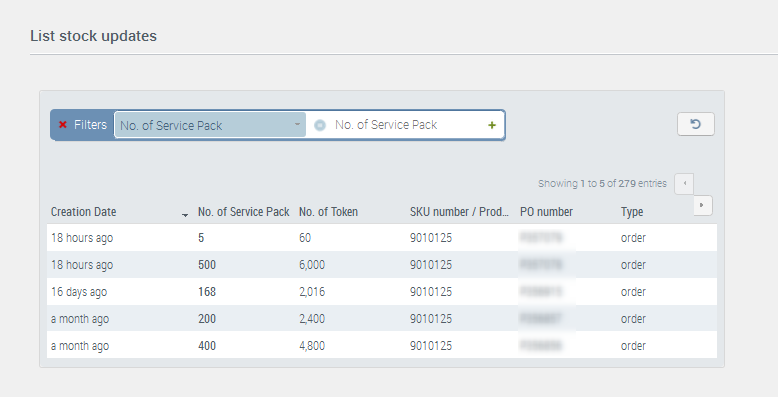Sort by Type column header
Viewport: 778px width, 397px height.
point(632,212)
